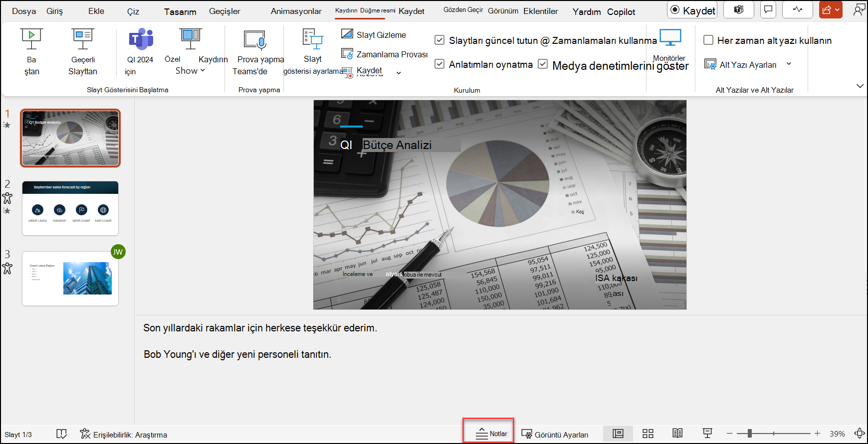This screenshot has height=444, width=868.
Task: Uncheck Slaytları güncel tutun checkbox
Action: click(439, 40)
